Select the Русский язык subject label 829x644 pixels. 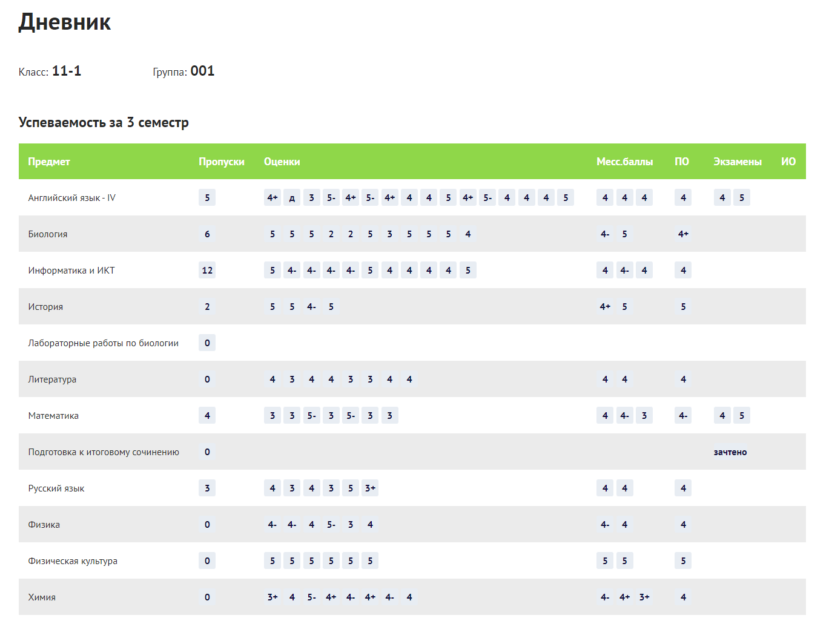click(x=56, y=488)
